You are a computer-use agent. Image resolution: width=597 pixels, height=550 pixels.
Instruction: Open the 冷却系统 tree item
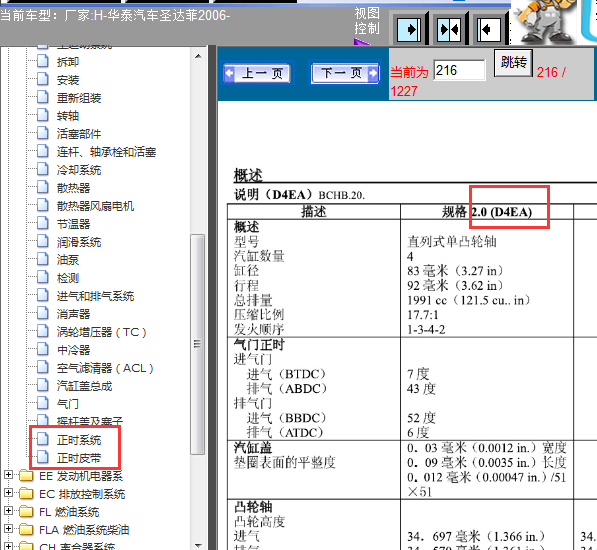point(79,170)
